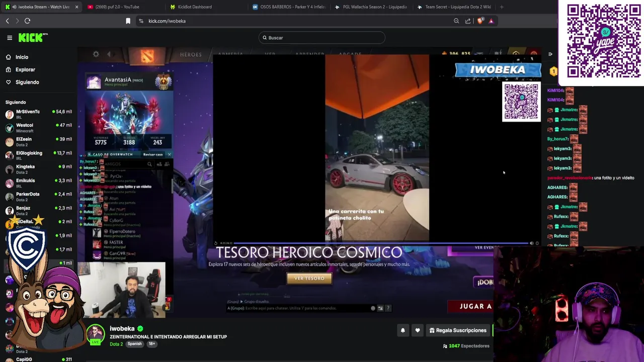Click the Buscar search field

point(322,38)
